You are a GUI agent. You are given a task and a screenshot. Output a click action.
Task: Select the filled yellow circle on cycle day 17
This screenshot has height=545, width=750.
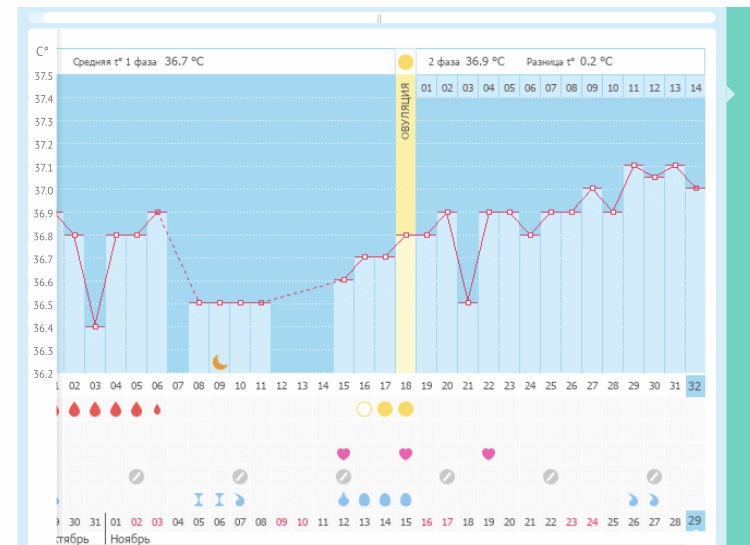pos(385,409)
